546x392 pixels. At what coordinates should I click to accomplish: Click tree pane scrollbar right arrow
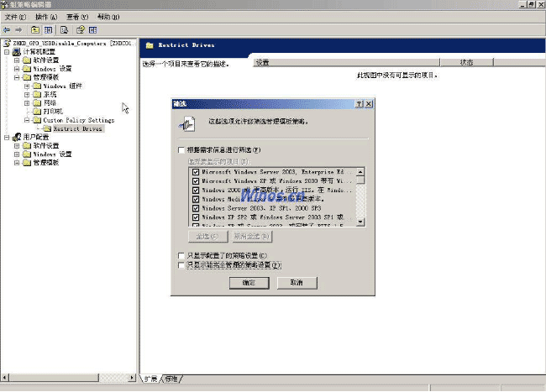pos(132,378)
